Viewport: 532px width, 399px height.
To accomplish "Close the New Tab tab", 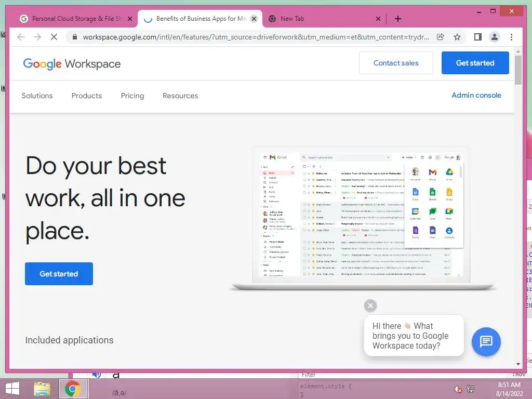I will [378, 19].
